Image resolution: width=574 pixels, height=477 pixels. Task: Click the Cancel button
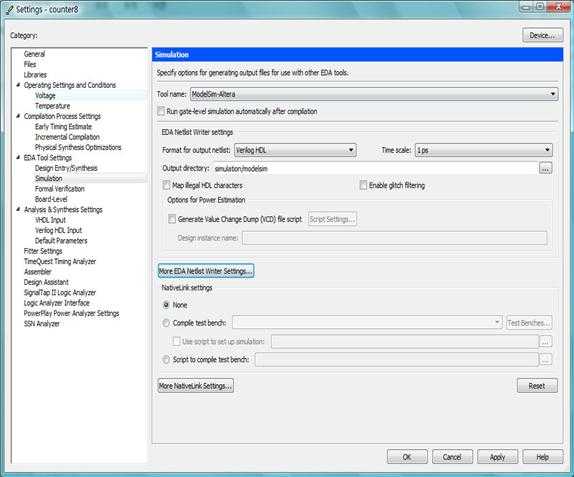tap(452, 456)
